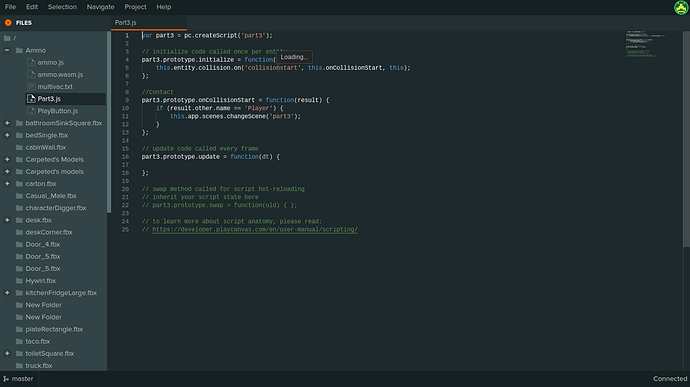
Task: Select the PlayButton.js file name
Action: [58, 111]
